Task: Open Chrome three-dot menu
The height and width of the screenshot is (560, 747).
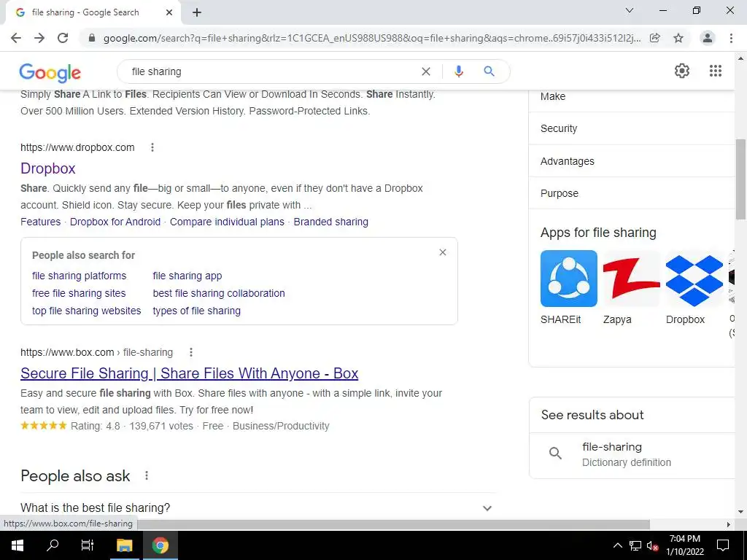Action: (x=731, y=38)
